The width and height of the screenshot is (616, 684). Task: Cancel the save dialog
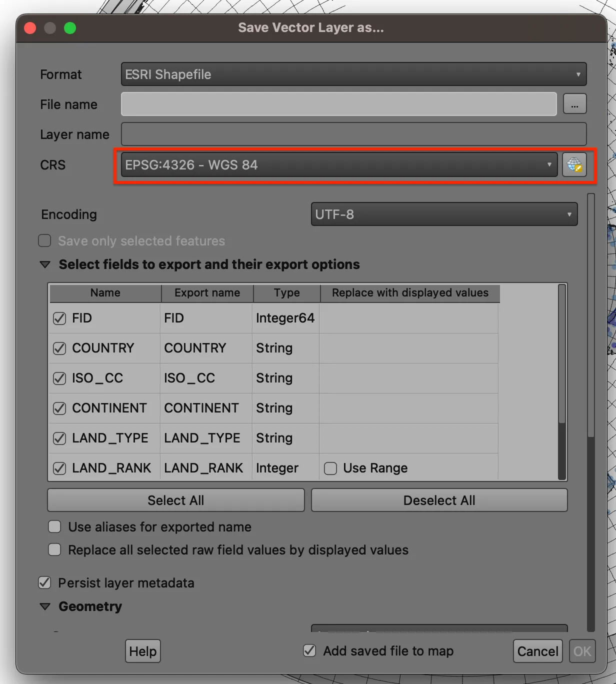click(537, 651)
